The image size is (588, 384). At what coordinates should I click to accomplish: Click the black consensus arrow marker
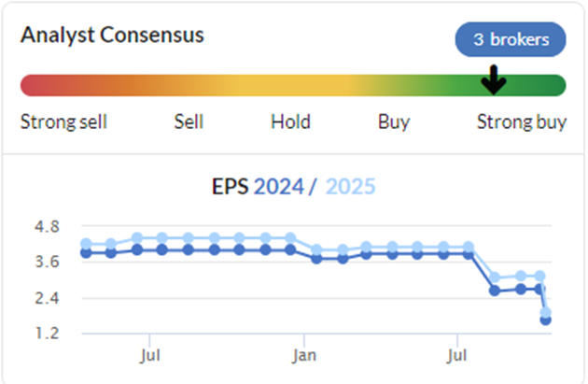(x=494, y=79)
